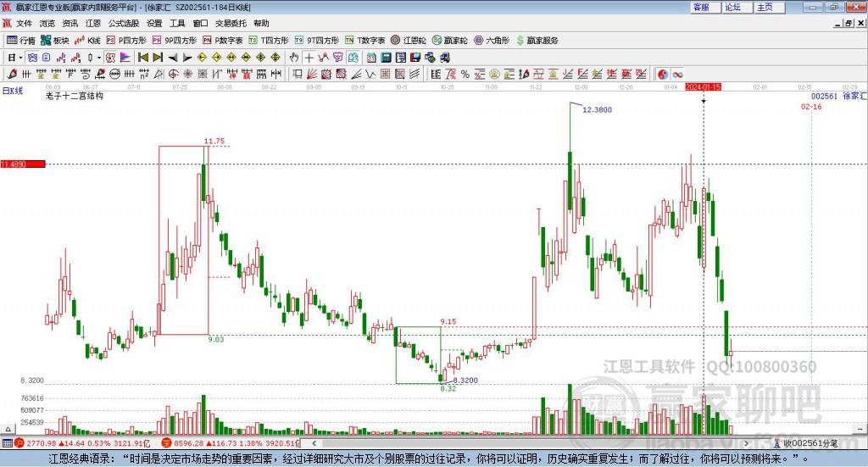The image size is (868, 467).
Task: Click the yin-yang icon in drawing toolbar
Action: click(x=663, y=75)
